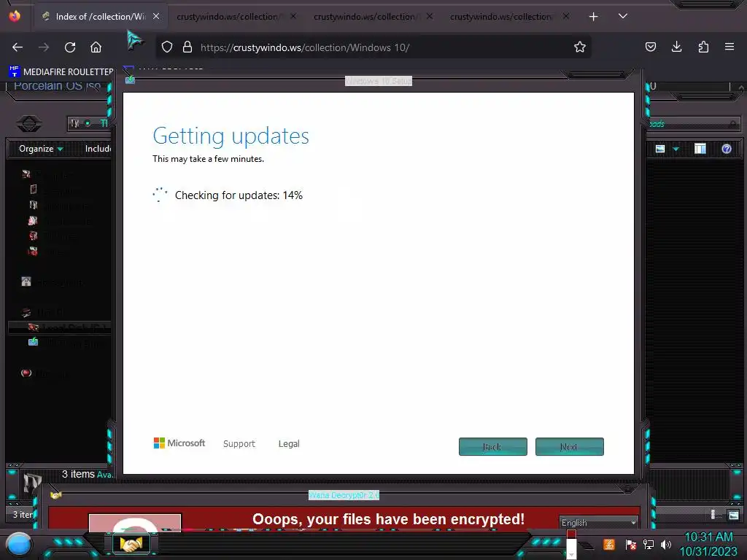
Task: Open a new Firefox tab
Action: pyautogui.click(x=593, y=17)
